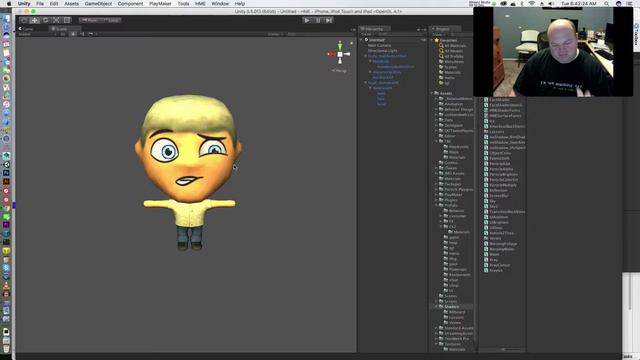The image size is (640, 360).
Task: Open the Window menu
Action: click(x=220, y=4)
